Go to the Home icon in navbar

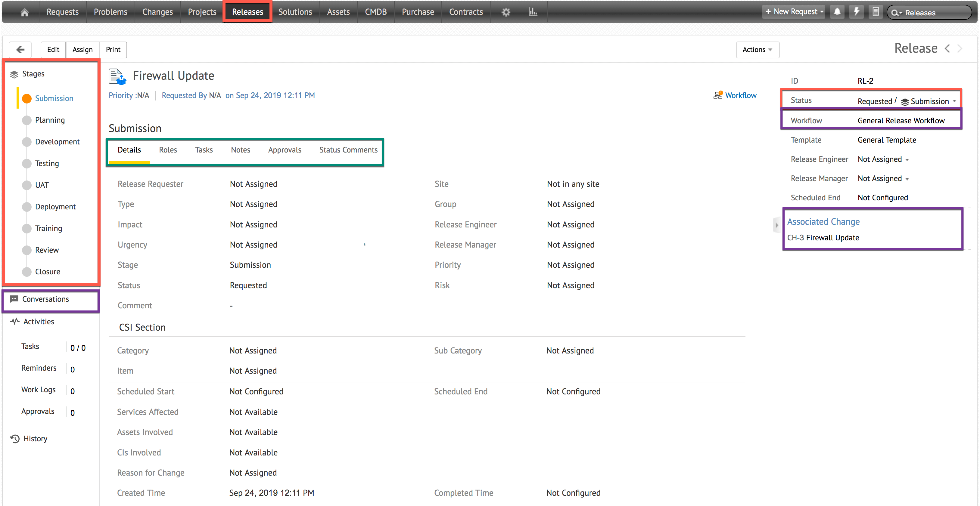[24, 12]
